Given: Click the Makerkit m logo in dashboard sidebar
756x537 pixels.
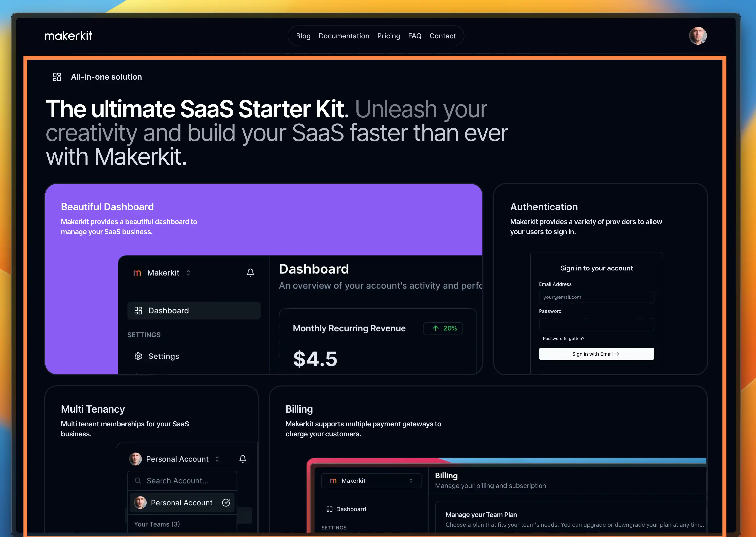Looking at the screenshot, I should 137,273.
